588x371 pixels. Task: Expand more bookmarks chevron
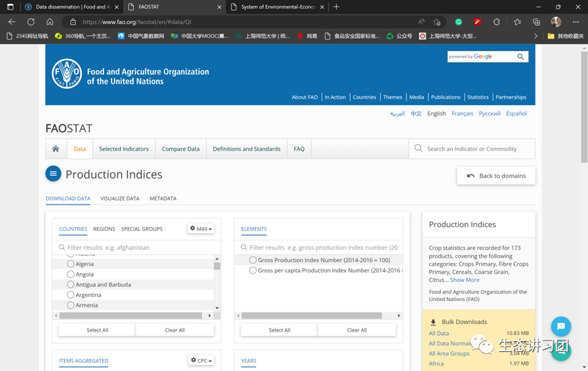click(x=536, y=36)
